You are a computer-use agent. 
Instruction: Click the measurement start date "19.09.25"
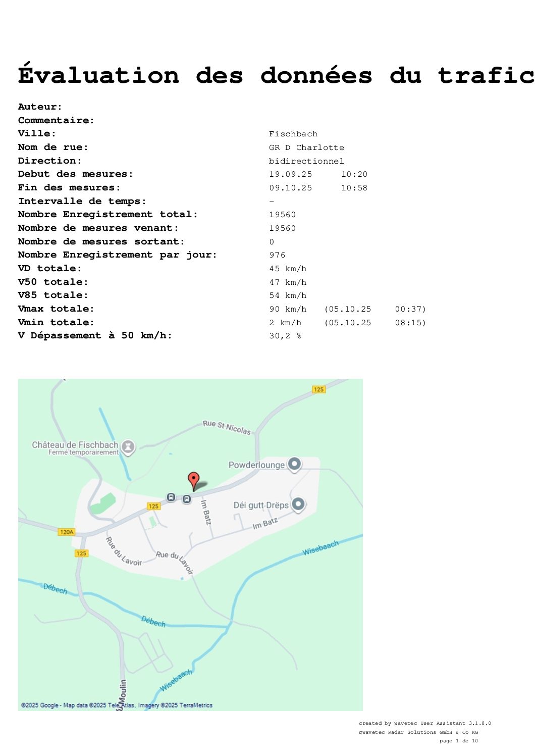pyautogui.click(x=291, y=174)
